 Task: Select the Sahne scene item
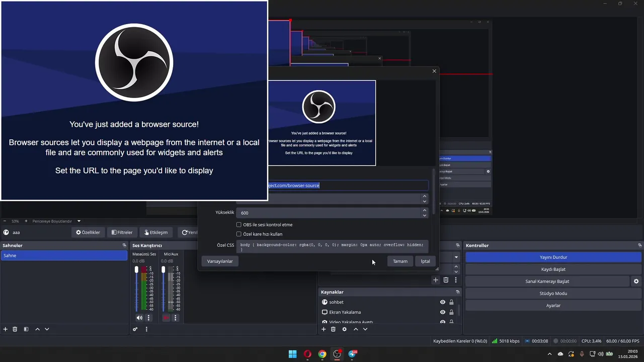(x=64, y=255)
